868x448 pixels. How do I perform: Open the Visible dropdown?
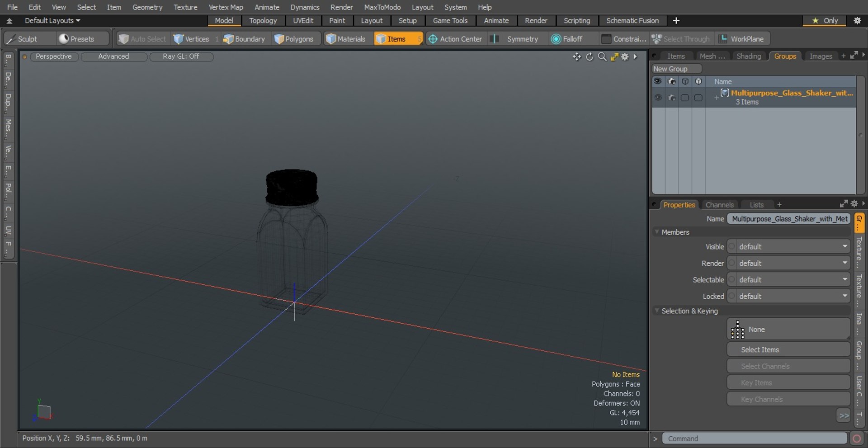pyautogui.click(x=793, y=247)
